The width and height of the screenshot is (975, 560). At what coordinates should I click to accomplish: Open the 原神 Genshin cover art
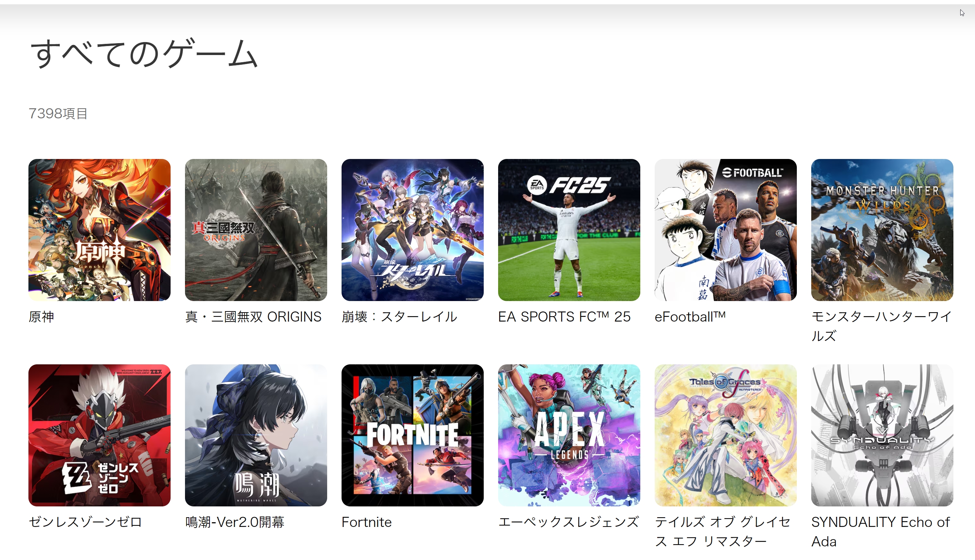99,229
